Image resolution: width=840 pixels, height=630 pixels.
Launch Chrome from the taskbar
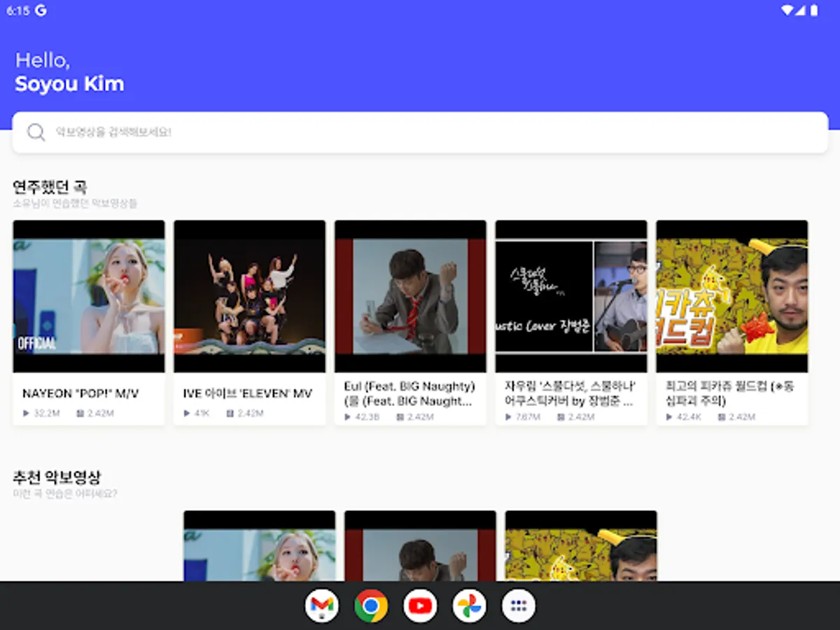coord(371,605)
